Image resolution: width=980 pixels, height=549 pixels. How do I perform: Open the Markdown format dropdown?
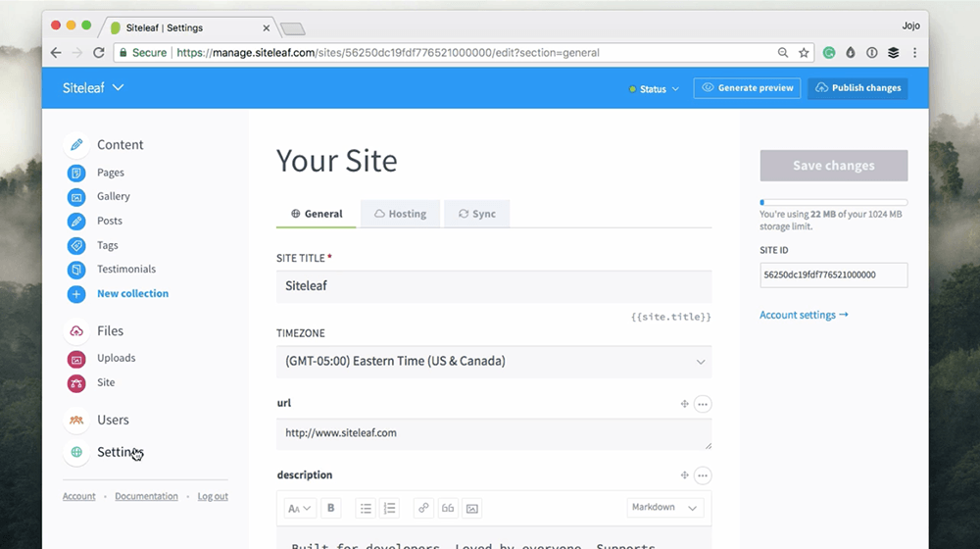coord(664,507)
